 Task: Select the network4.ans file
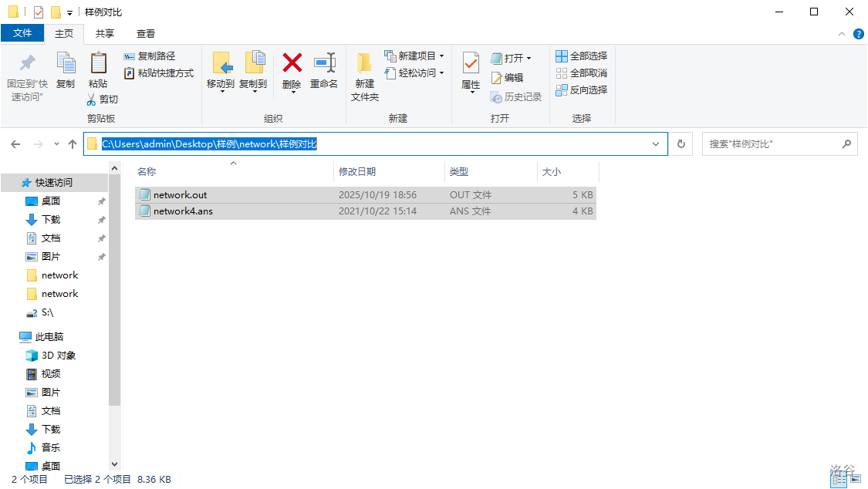(x=183, y=211)
